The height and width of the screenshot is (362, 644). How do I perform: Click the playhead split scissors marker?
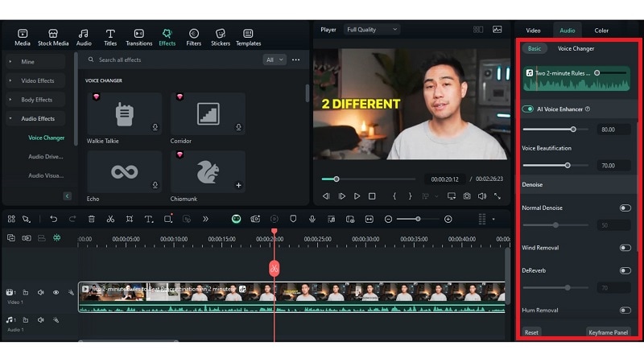[274, 269]
